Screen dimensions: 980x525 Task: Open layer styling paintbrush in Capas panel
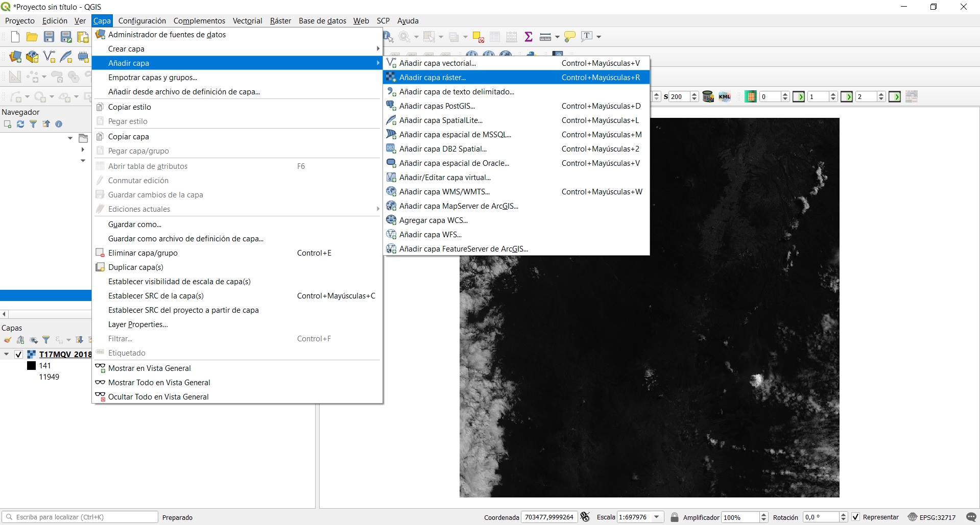(8, 340)
